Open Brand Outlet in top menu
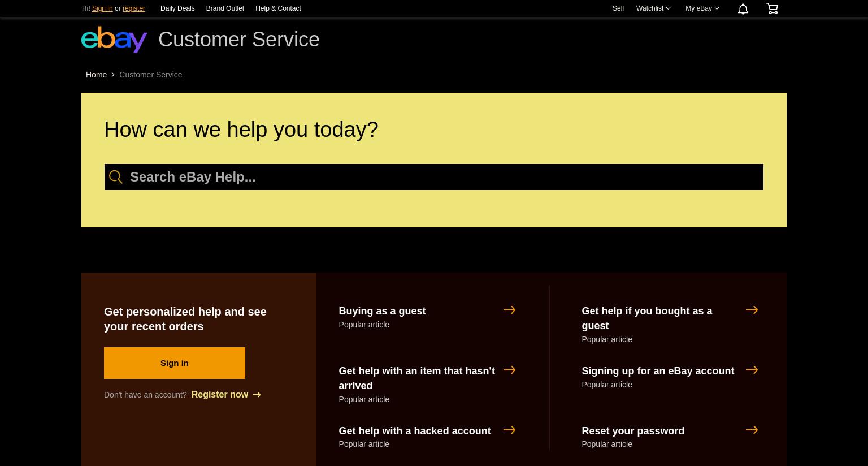Image resolution: width=868 pixels, height=466 pixels. tap(225, 8)
